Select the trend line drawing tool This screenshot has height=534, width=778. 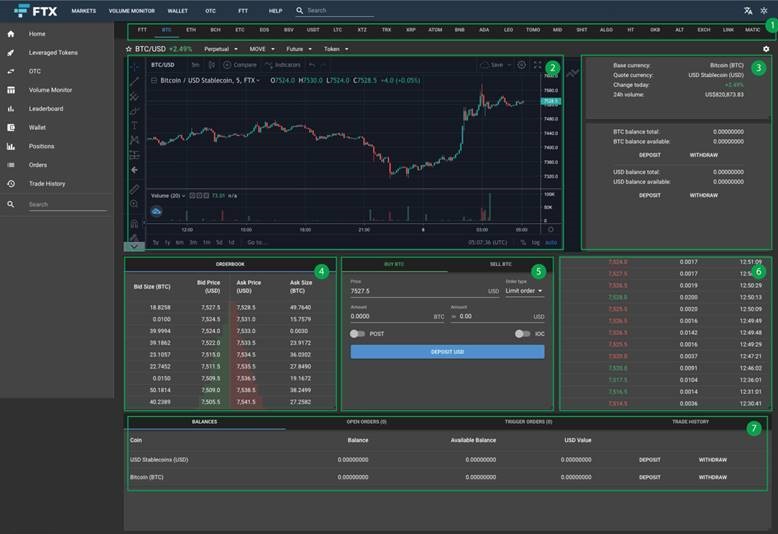pos(134,81)
